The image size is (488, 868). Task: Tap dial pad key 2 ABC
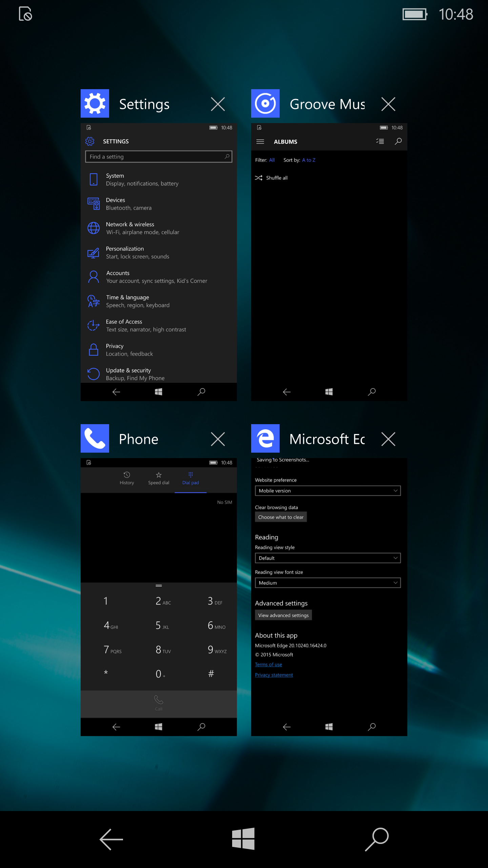[x=163, y=601]
